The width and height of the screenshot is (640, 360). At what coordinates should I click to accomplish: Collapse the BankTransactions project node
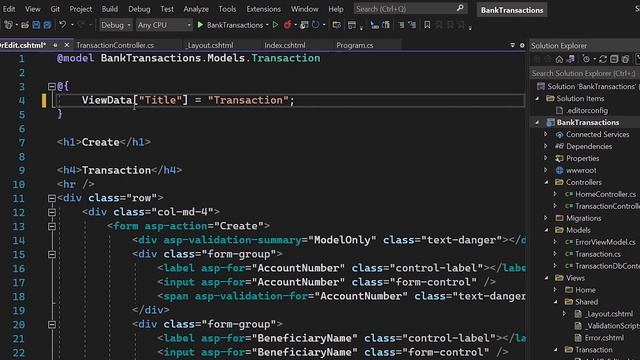tap(537, 122)
